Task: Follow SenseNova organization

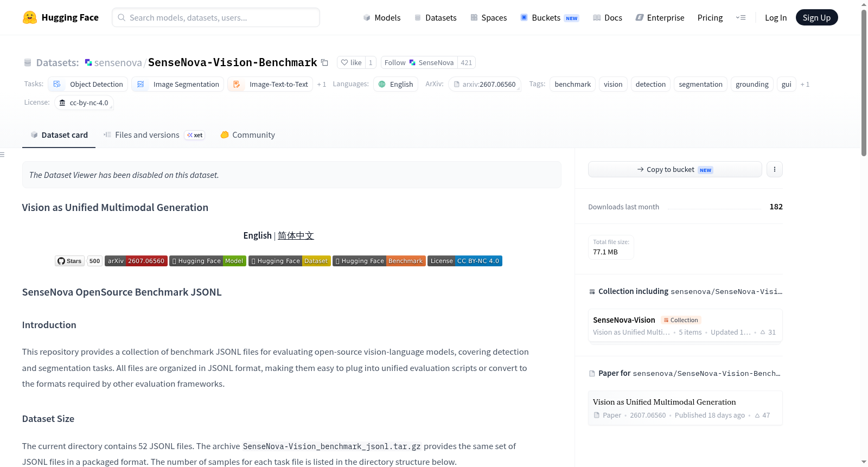Action: coord(419,62)
